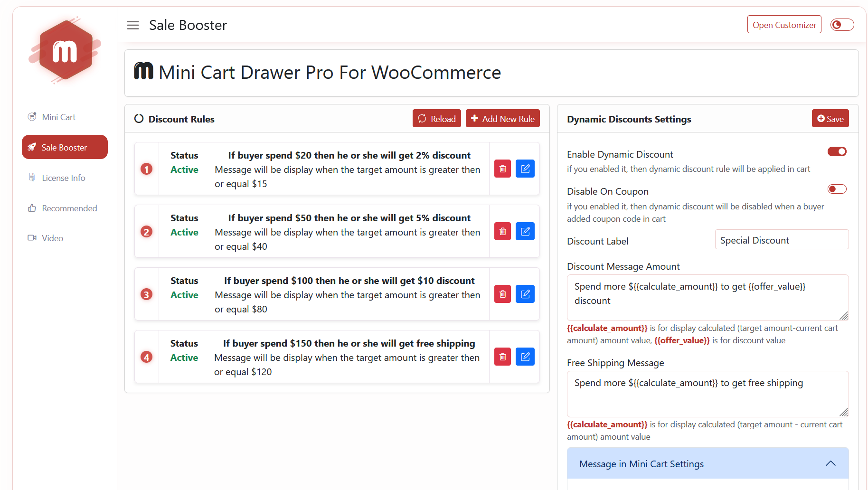The width and height of the screenshot is (868, 490).
Task: Click rule number 4 badge
Action: coord(147,357)
